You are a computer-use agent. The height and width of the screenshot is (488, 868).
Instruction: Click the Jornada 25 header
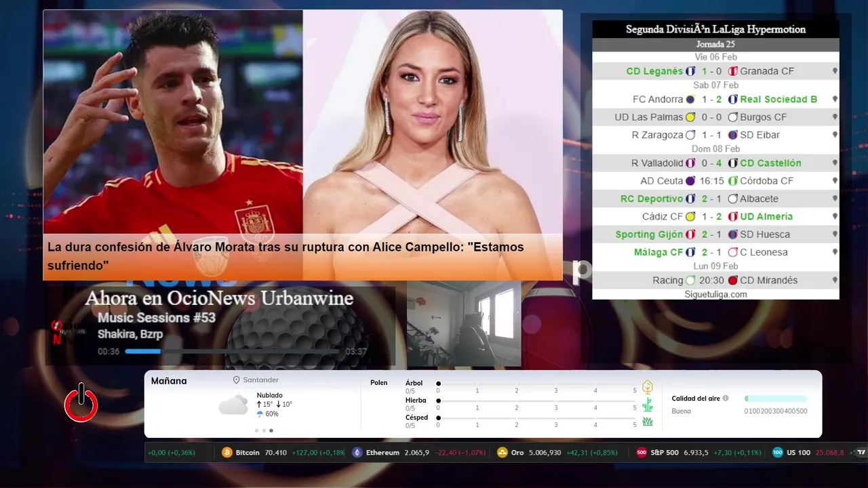click(x=715, y=44)
